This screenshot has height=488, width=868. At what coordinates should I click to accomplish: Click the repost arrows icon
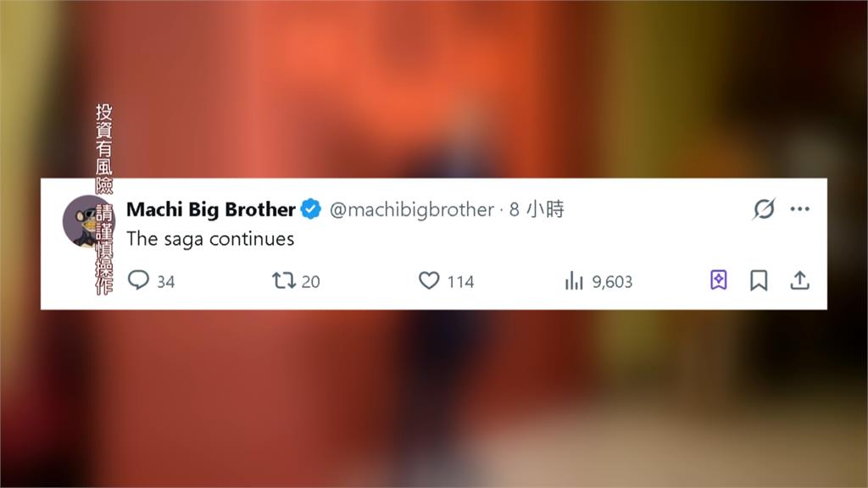(x=283, y=280)
